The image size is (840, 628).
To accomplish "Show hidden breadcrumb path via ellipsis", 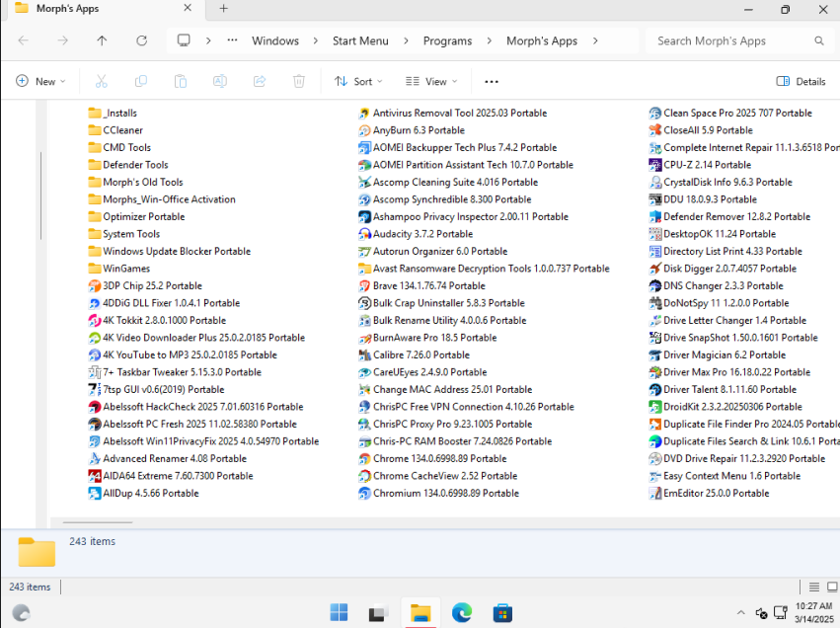I will click(232, 40).
